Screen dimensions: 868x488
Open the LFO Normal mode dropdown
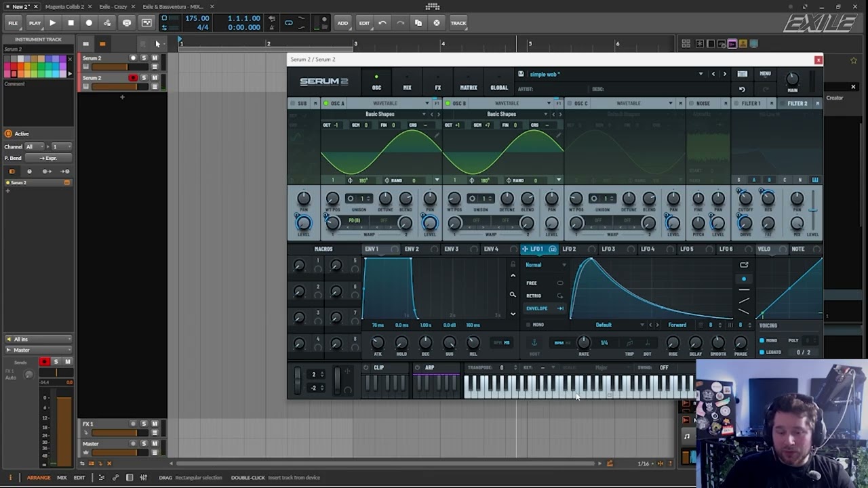[546, 265]
